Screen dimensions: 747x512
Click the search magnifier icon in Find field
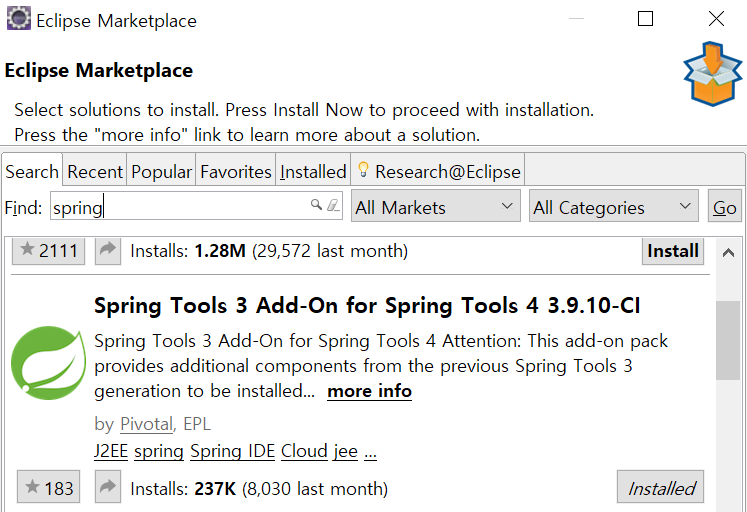316,205
